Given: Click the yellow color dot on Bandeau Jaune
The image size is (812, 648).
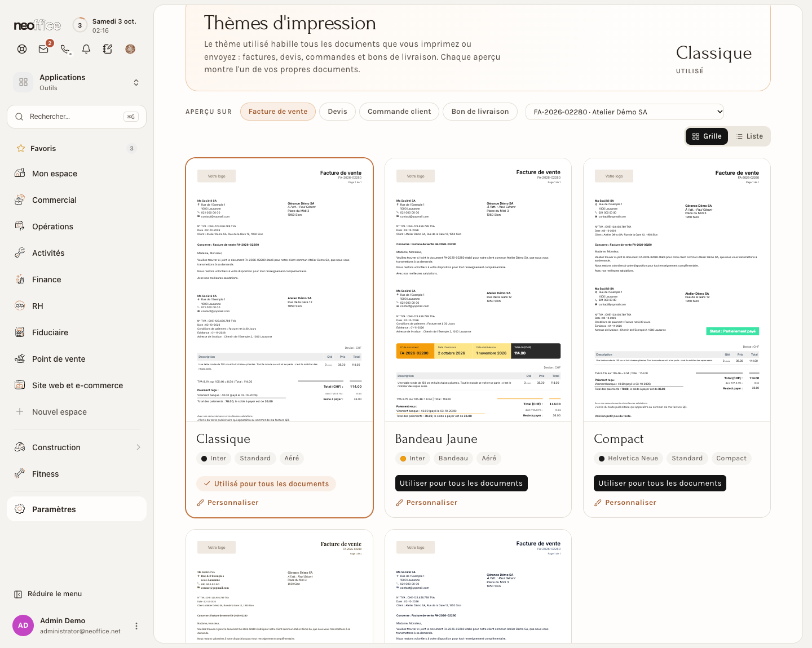Looking at the screenshot, I should click(x=403, y=459).
